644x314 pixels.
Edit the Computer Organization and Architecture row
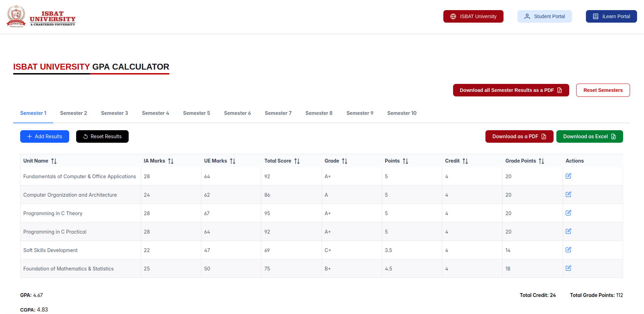coord(569,194)
